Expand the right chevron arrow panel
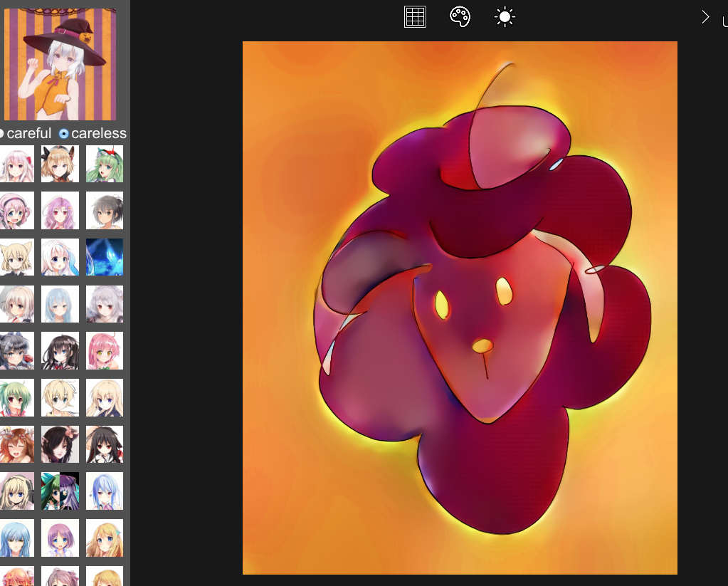 (x=705, y=17)
